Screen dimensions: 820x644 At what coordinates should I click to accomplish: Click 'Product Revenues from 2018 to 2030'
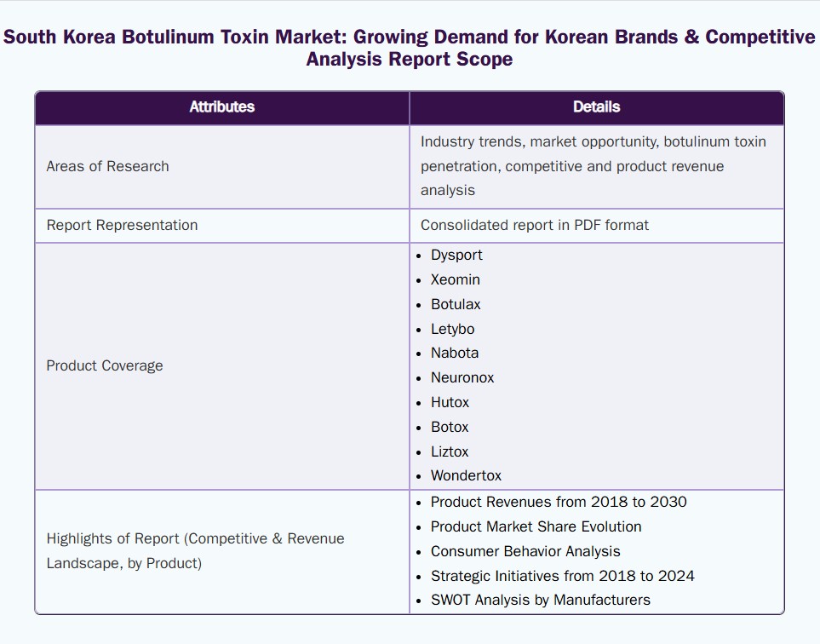pos(559,502)
